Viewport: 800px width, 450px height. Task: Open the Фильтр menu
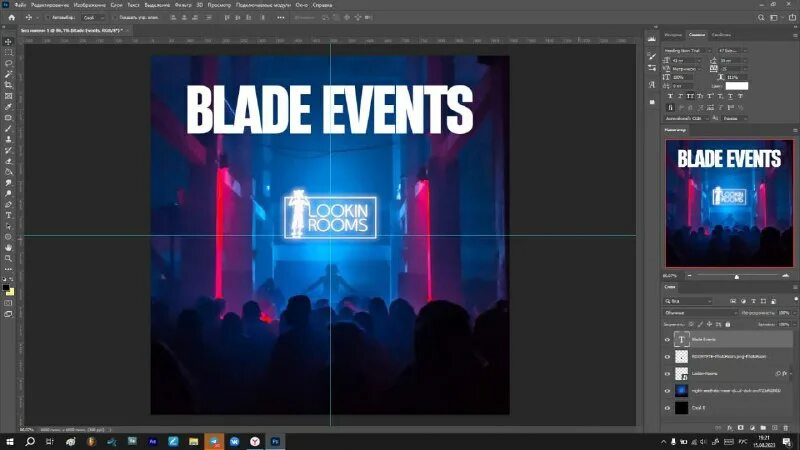(x=183, y=5)
